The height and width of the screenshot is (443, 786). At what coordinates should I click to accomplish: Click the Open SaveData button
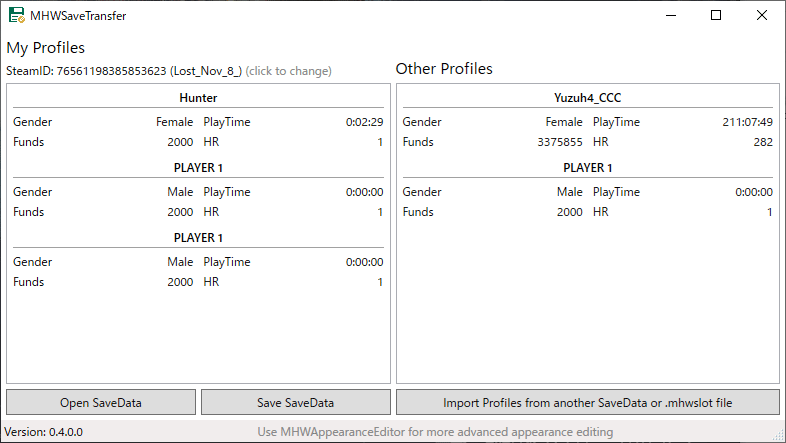click(101, 402)
